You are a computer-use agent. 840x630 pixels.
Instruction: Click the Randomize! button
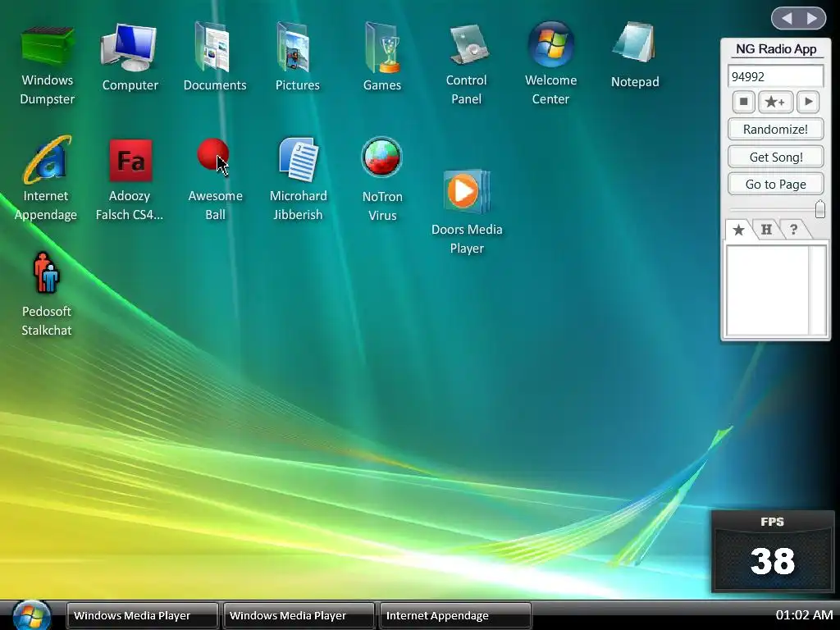[775, 129]
